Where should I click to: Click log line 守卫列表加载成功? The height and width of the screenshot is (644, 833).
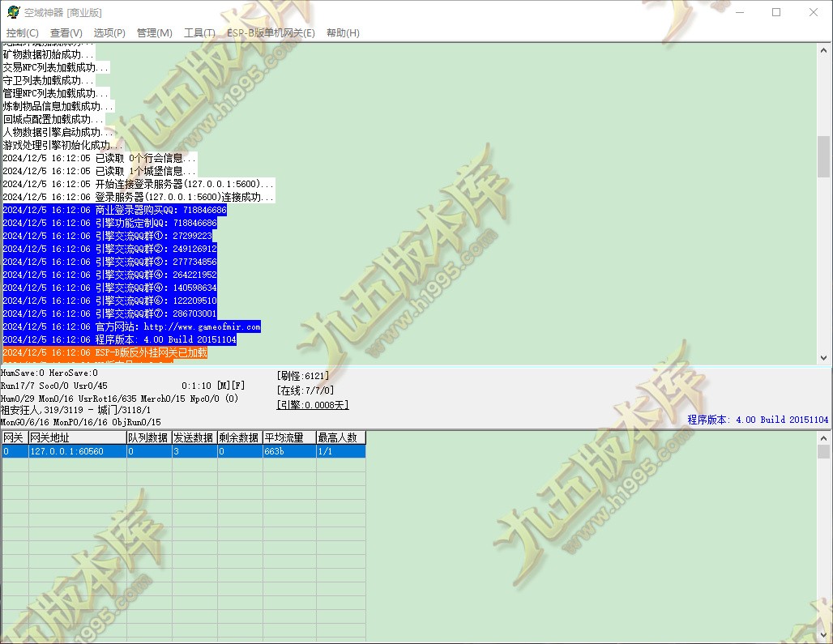coord(49,81)
